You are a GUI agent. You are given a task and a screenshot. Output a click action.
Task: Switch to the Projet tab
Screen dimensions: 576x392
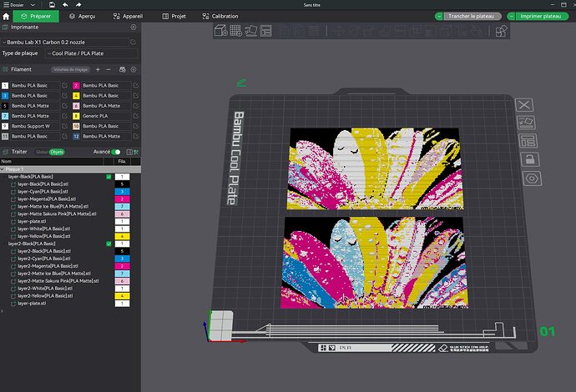174,16
